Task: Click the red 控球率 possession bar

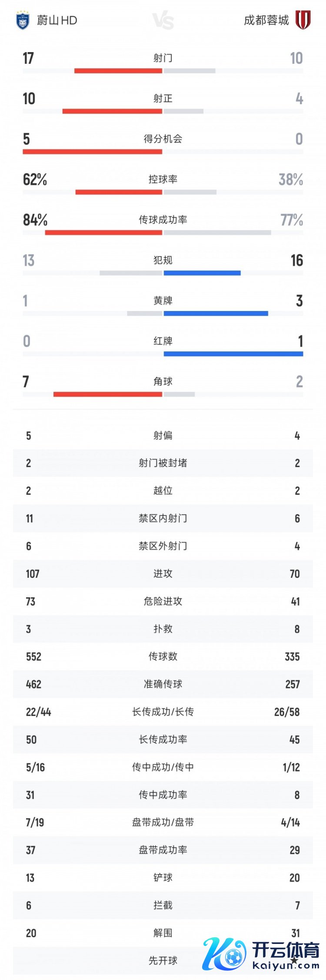Action: pos(119,192)
